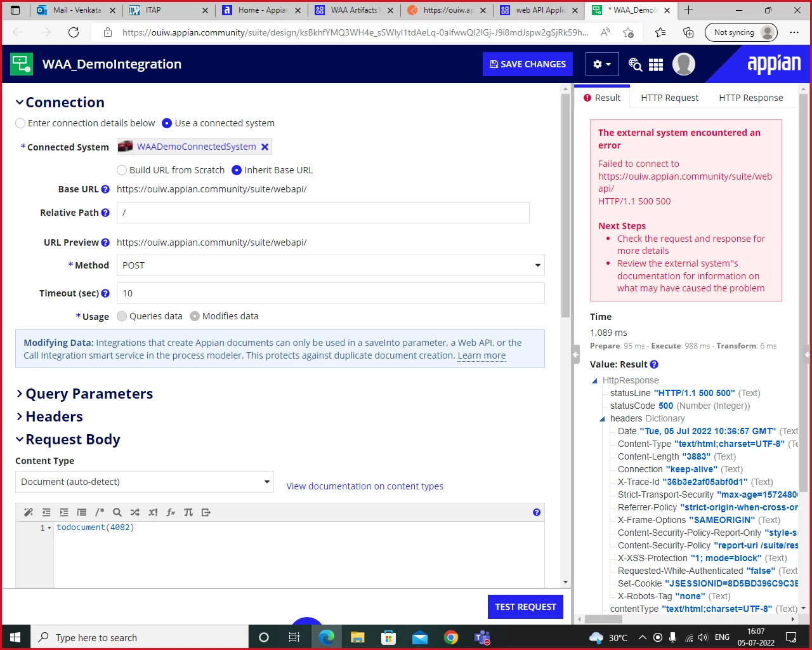
Task: Open Google Chrome from the taskbar
Action: 451,637
